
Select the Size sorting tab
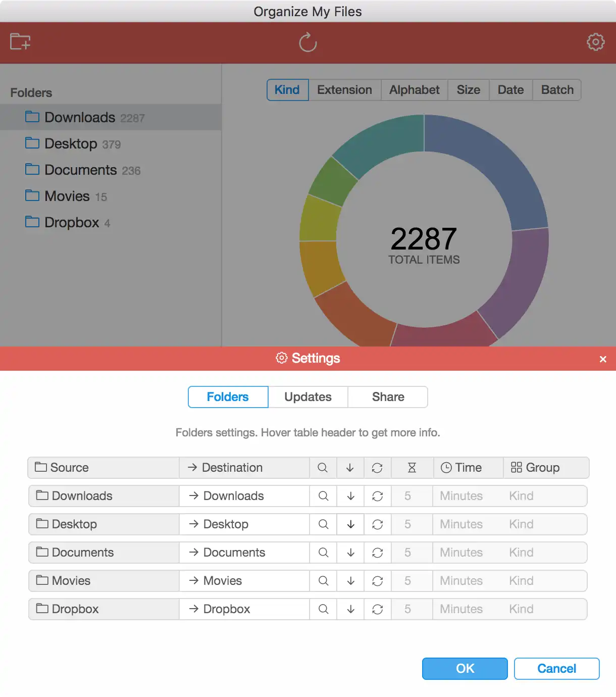pos(469,90)
